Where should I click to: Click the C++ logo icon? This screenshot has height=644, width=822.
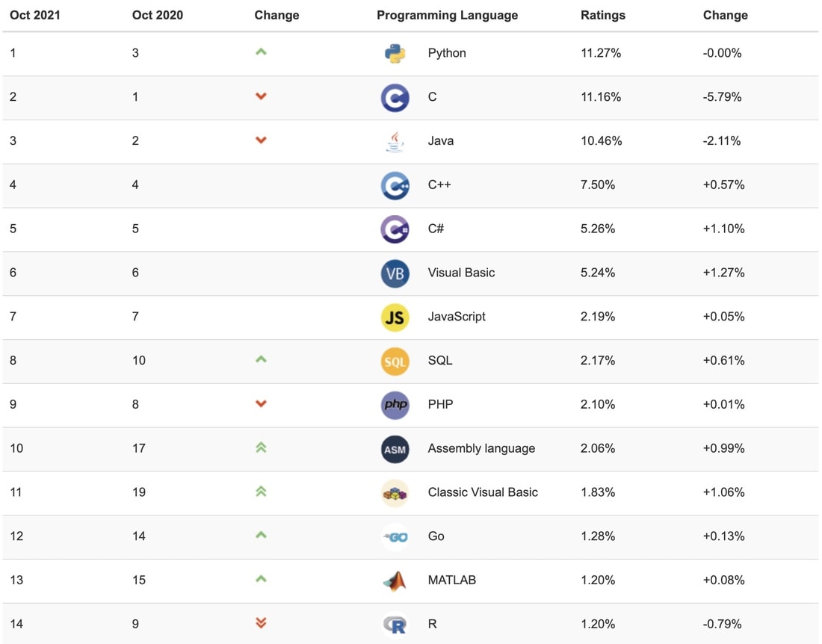[x=395, y=185]
